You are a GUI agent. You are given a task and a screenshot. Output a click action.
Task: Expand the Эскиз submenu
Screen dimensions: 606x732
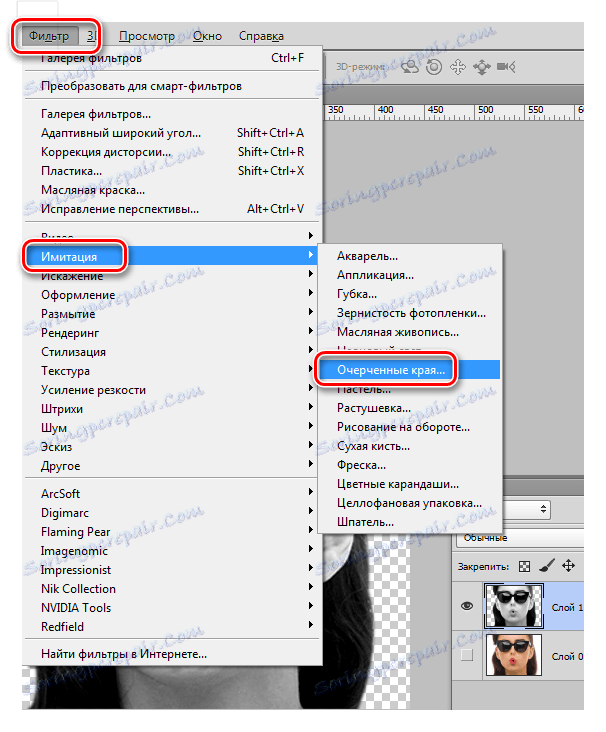[x=172, y=447]
